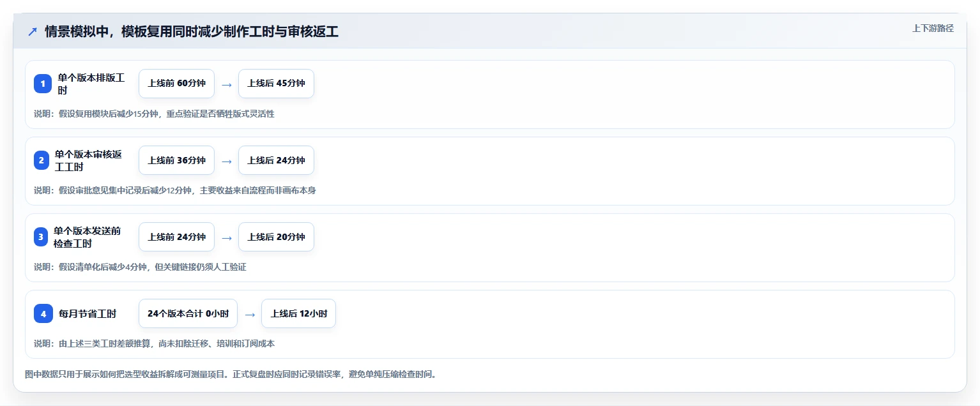Click the heading 情景模拟中，模板复用同时减少制作工时与审核返工
980x406 pixels.
192,31
